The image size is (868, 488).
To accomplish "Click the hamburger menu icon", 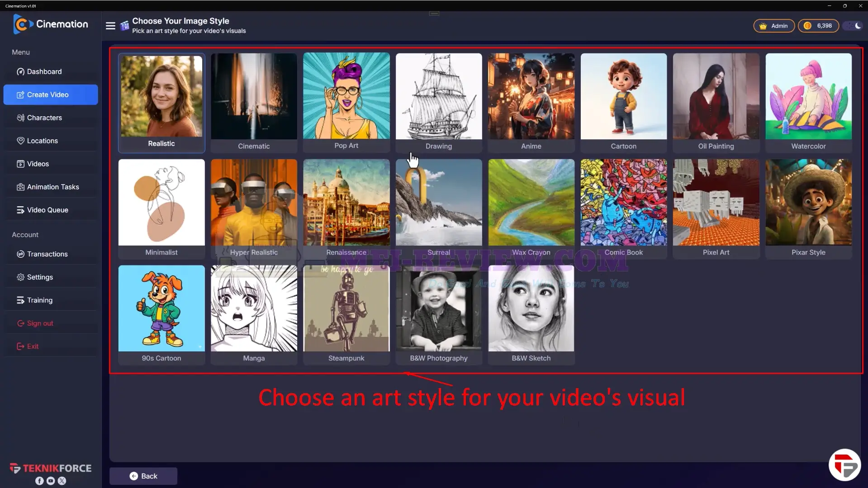I will point(110,26).
